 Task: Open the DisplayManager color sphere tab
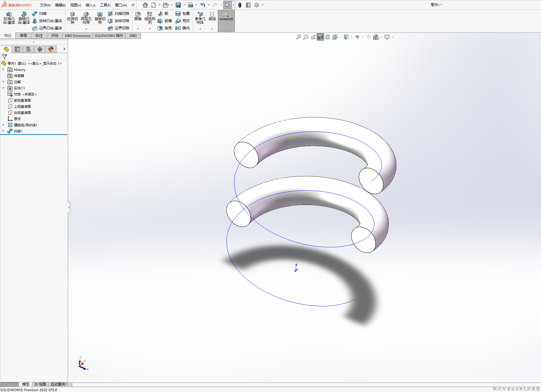click(x=51, y=49)
